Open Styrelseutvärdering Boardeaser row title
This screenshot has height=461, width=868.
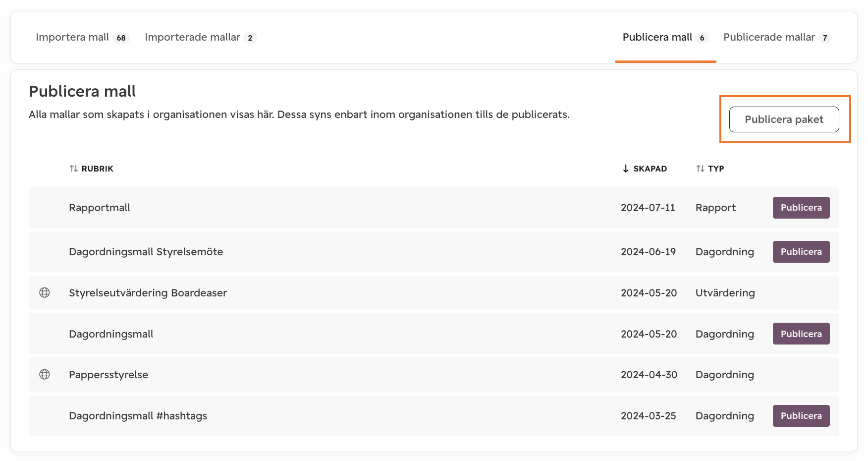click(x=148, y=293)
